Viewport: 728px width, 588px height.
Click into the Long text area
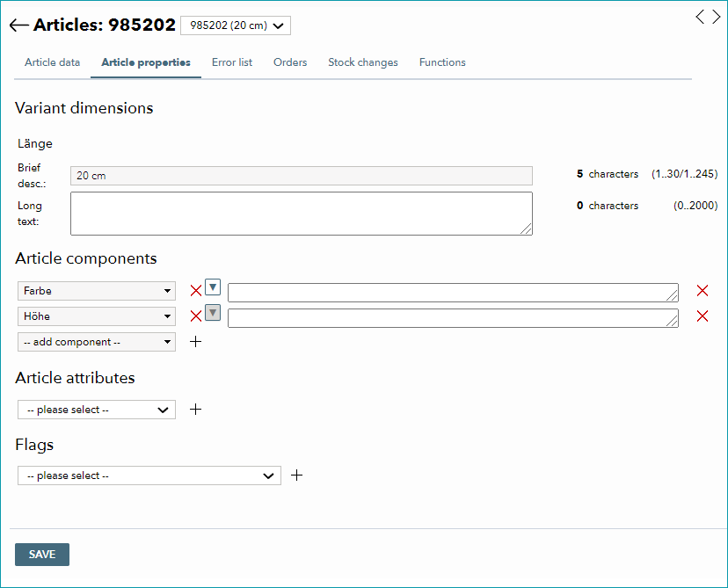tap(302, 214)
